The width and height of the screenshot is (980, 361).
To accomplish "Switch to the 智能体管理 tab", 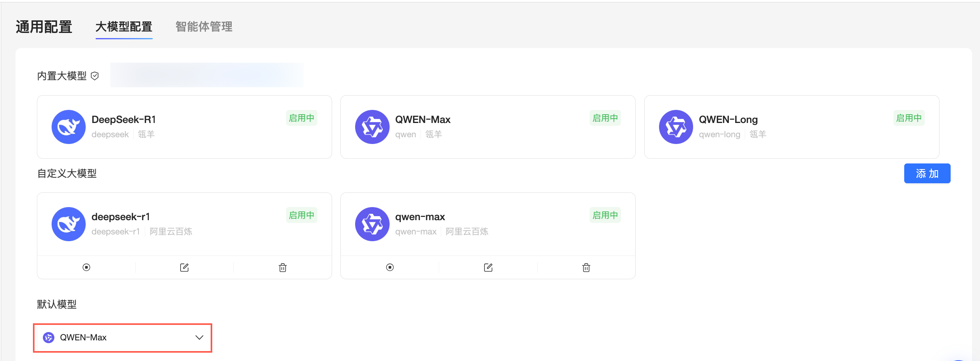I will click(x=204, y=27).
